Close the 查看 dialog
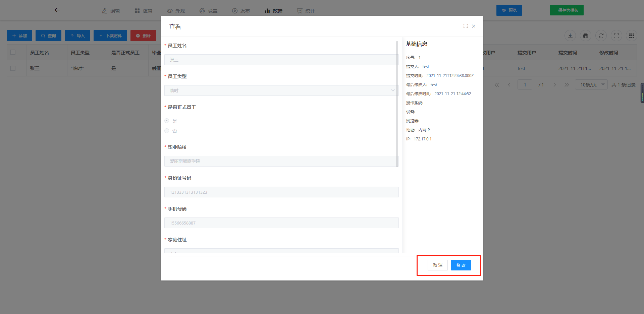 point(474,26)
